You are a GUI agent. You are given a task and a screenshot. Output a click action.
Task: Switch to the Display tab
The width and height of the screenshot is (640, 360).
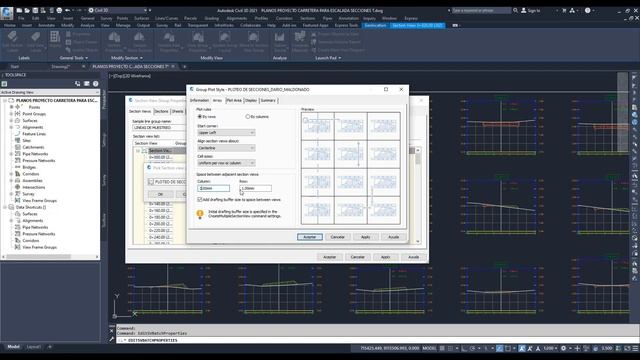click(251, 100)
